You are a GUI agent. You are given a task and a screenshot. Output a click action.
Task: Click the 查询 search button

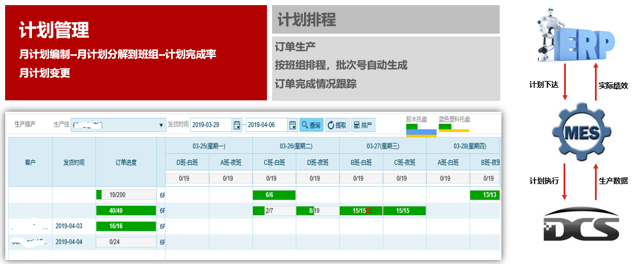click(x=311, y=125)
